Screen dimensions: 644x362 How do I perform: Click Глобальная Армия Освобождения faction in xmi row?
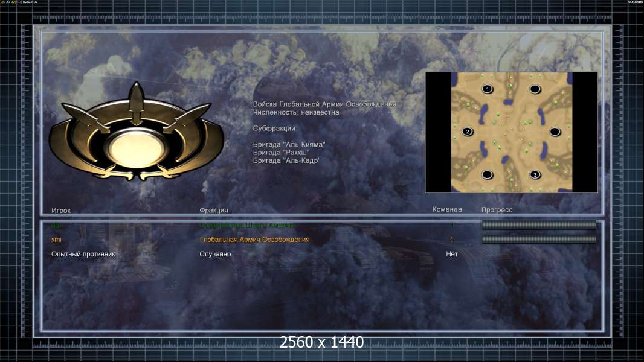pyautogui.click(x=255, y=240)
